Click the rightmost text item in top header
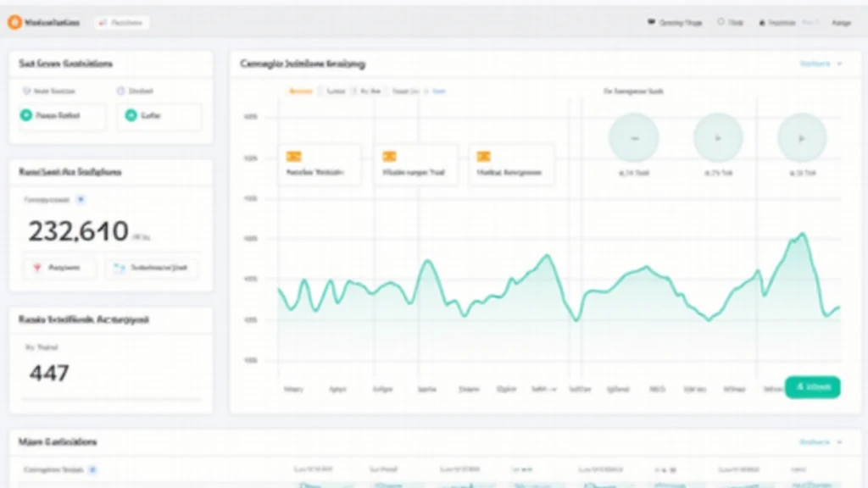The height and width of the screenshot is (488, 868). pyautogui.click(x=841, y=23)
